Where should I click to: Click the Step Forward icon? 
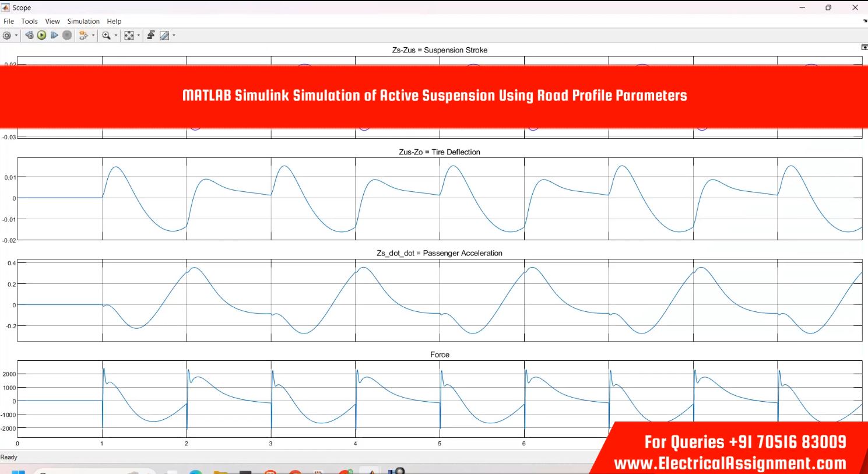[x=54, y=36]
